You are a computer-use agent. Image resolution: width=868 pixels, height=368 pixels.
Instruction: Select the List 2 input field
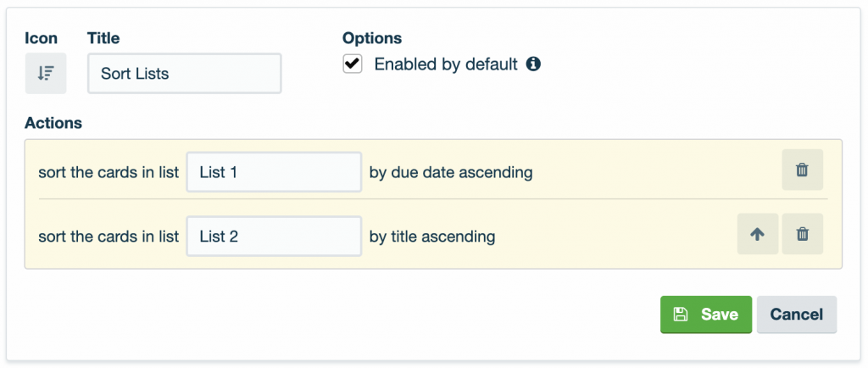tap(274, 237)
